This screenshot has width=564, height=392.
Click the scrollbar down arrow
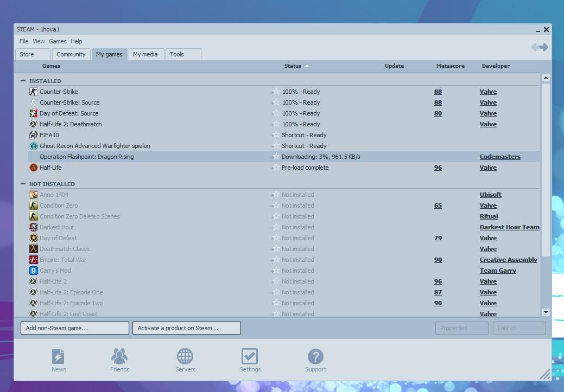pyautogui.click(x=546, y=312)
